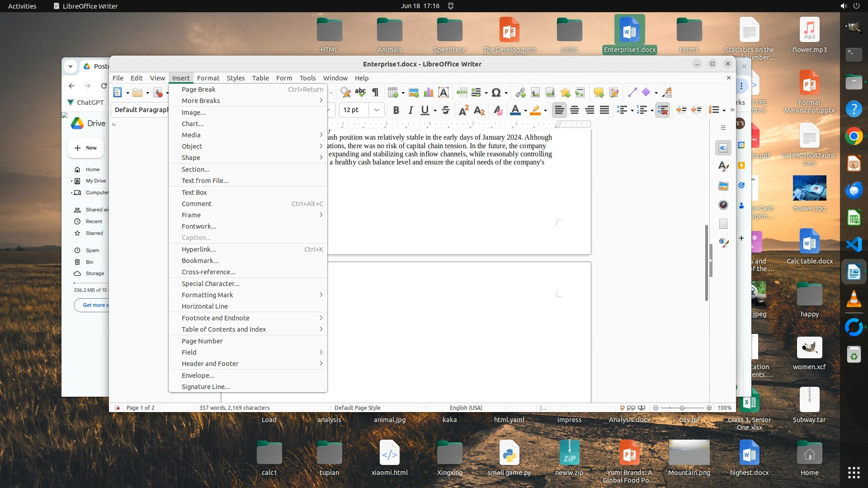
Task: Click the Insert Line tool icon
Action: click(x=632, y=93)
